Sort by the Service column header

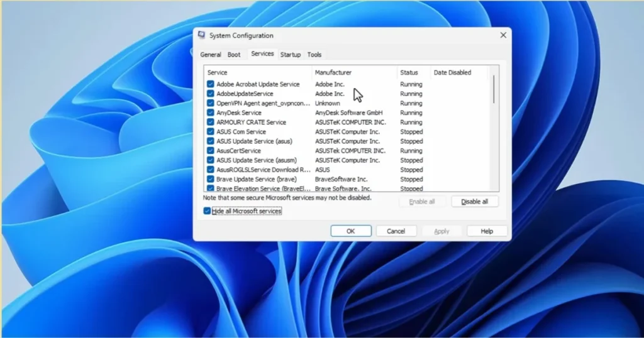[258, 73]
